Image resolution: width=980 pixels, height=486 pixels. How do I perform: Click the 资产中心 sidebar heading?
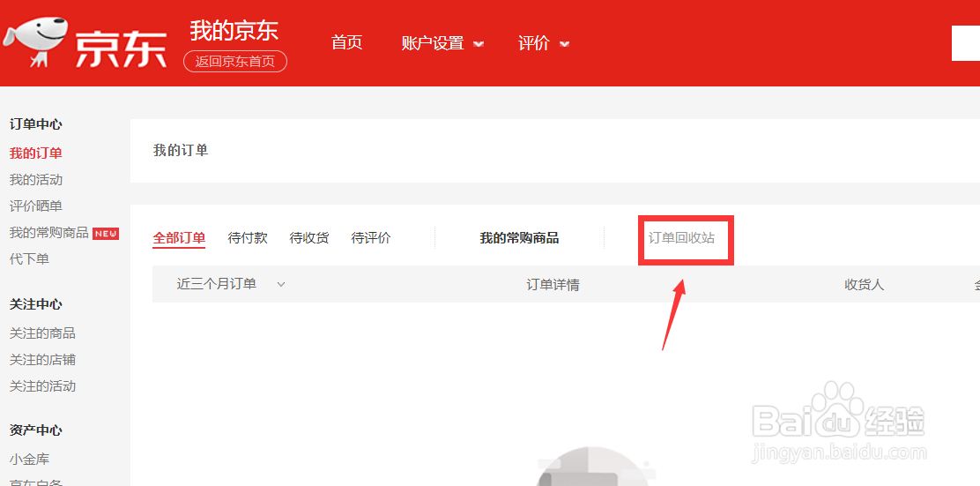pyautogui.click(x=35, y=430)
